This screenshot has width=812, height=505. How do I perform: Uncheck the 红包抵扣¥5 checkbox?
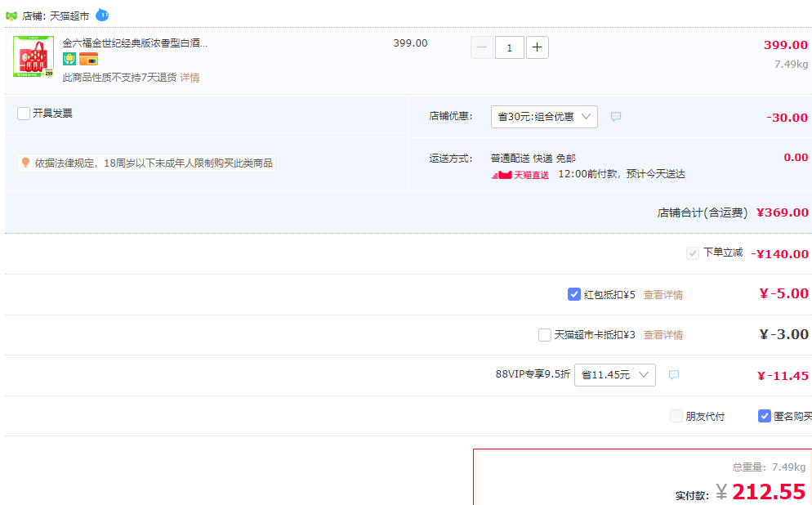(573, 294)
